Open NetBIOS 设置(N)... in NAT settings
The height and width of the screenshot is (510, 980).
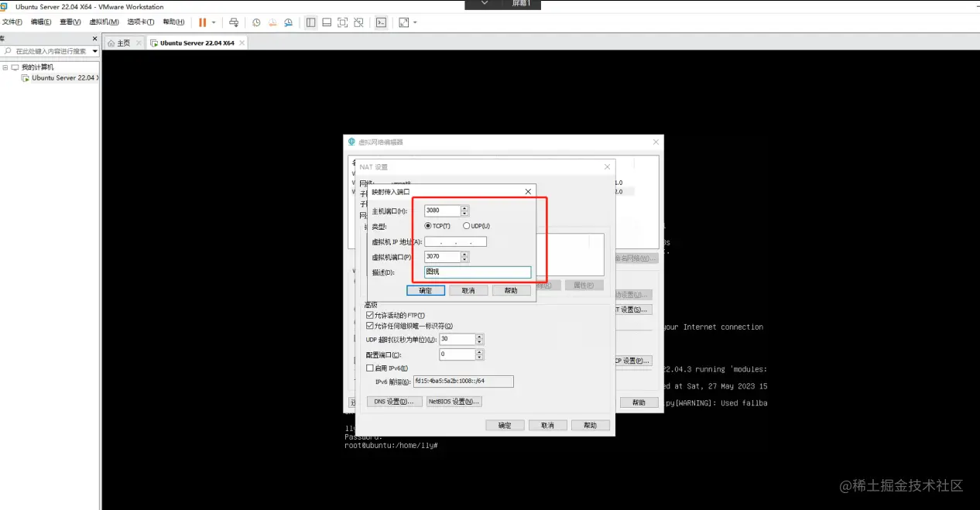(x=454, y=402)
